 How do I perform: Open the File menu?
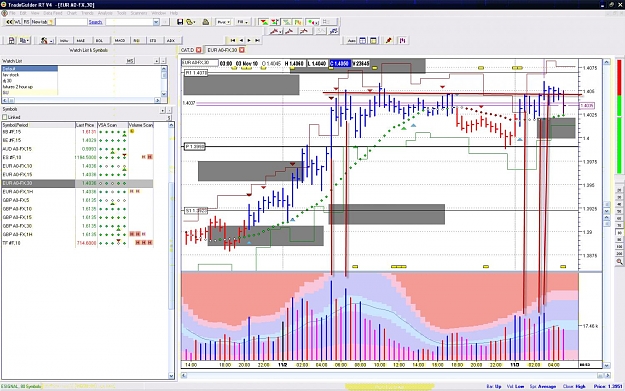point(12,13)
